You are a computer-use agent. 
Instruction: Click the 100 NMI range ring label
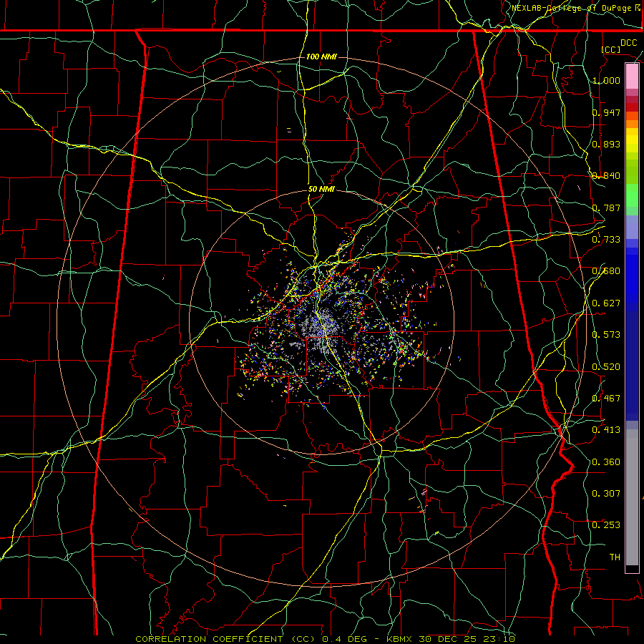tap(321, 57)
